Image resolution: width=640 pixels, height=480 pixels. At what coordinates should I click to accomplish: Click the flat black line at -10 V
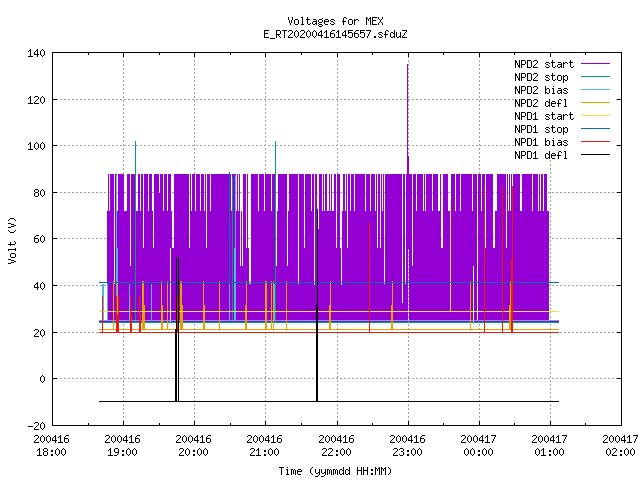coord(329,401)
